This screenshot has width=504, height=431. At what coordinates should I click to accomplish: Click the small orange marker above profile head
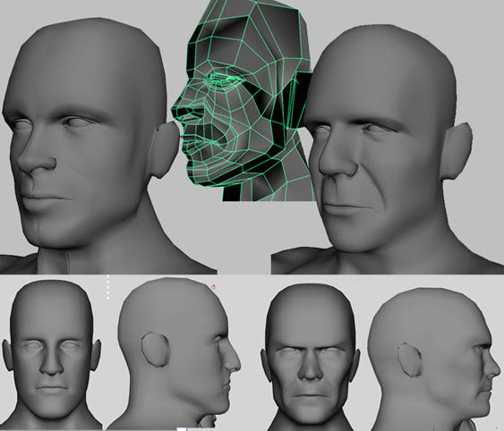pyautogui.click(x=213, y=286)
